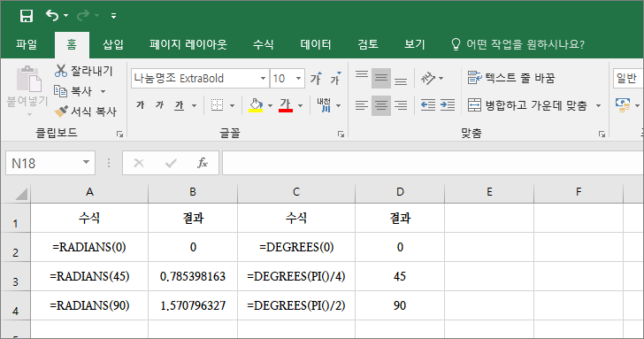Expand the Name Box dropdown arrow

(x=87, y=162)
